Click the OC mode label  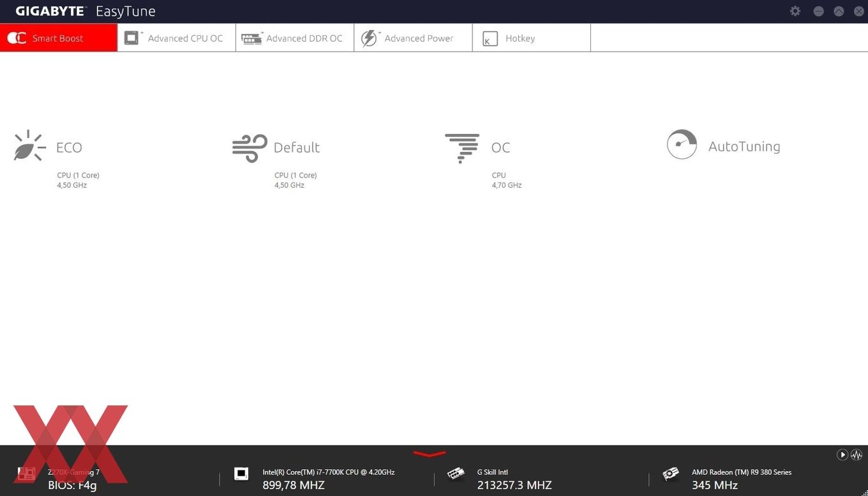click(x=500, y=147)
